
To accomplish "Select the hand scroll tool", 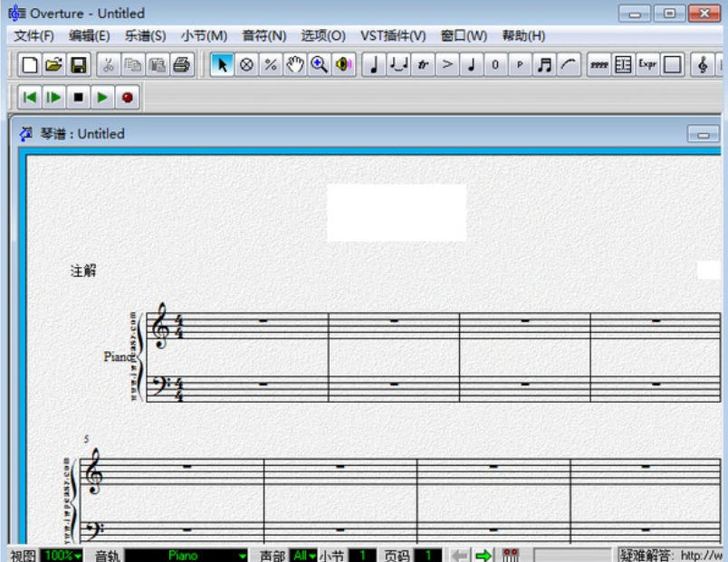I will tap(294, 65).
